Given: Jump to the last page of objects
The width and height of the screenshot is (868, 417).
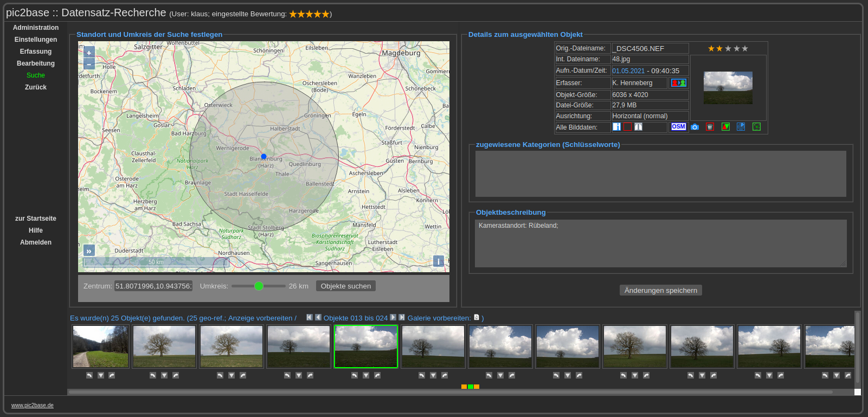Looking at the screenshot, I should click(x=402, y=317).
